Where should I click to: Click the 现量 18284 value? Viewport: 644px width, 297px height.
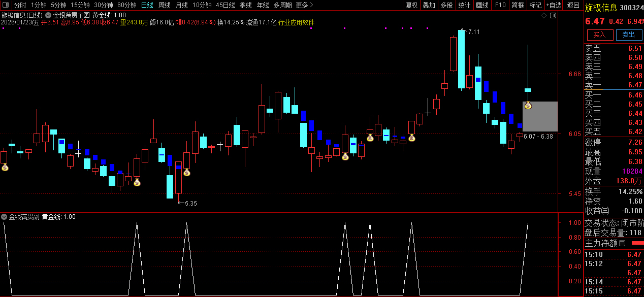(632, 172)
